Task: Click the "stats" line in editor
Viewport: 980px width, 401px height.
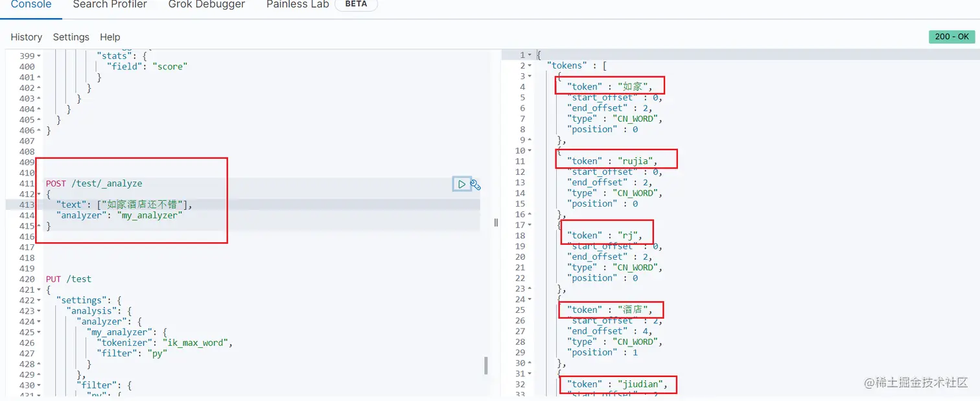Action: tap(122, 56)
